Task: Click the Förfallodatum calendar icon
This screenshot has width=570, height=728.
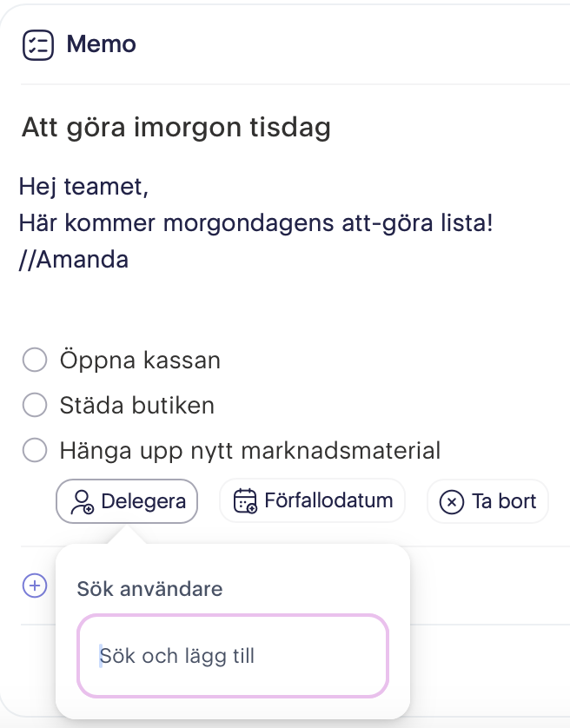Action: point(245,501)
